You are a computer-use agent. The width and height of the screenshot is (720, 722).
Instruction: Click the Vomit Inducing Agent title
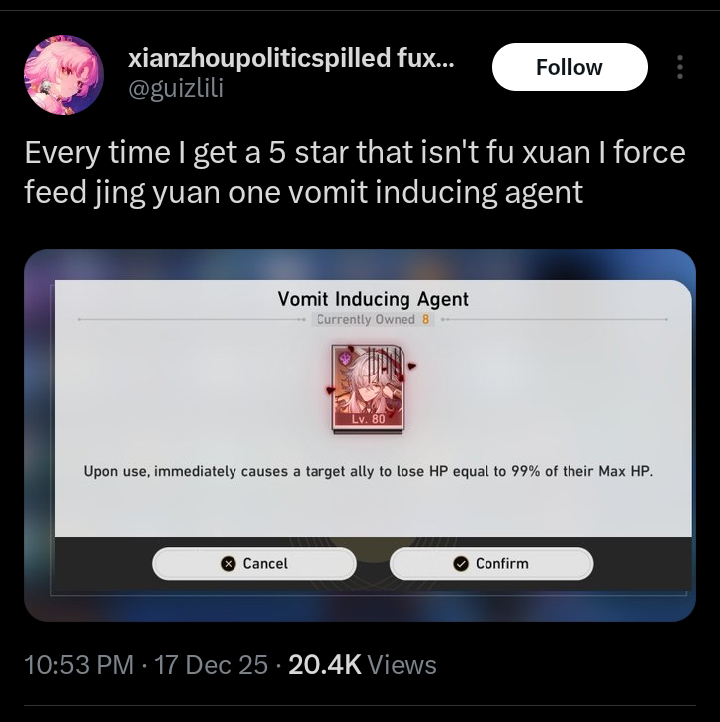click(373, 299)
